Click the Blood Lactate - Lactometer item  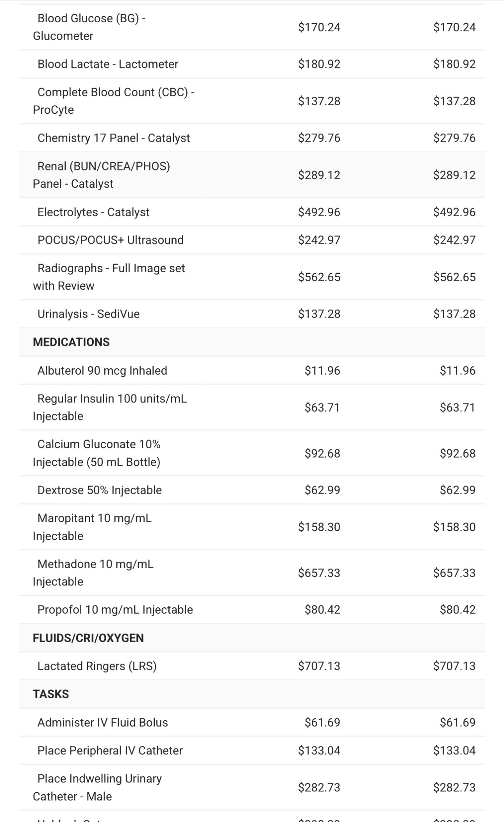click(108, 64)
